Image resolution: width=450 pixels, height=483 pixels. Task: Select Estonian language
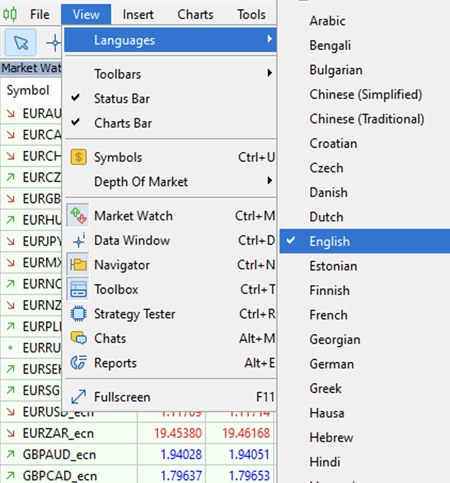point(365,266)
